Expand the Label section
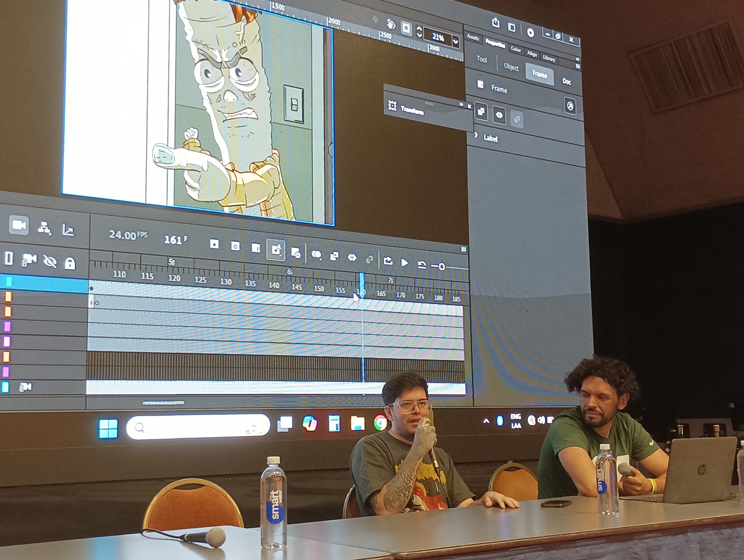The height and width of the screenshot is (560, 744). point(476,135)
